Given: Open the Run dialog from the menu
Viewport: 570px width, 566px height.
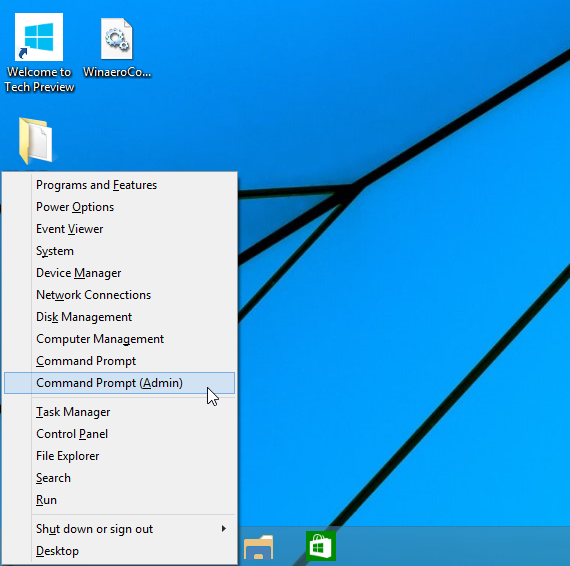Looking at the screenshot, I should [119, 500].
